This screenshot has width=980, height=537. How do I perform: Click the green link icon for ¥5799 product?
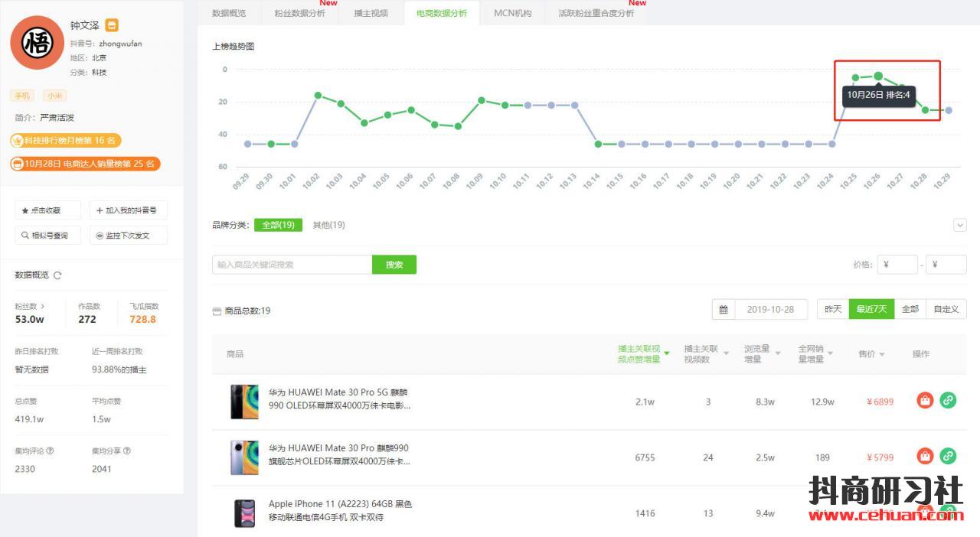pyautogui.click(x=948, y=457)
